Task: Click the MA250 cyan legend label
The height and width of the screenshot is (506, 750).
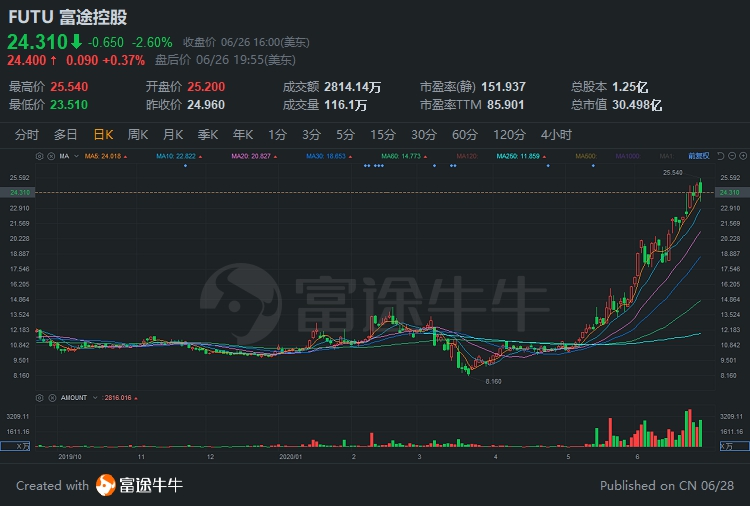Action: 518,156
